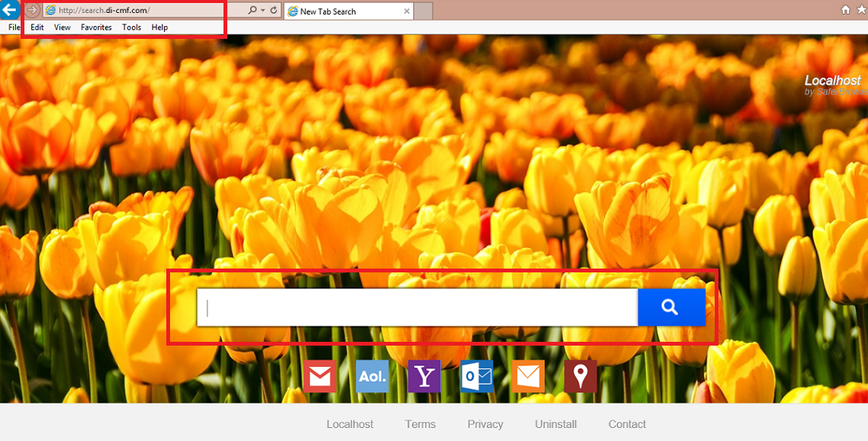This screenshot has width=868, height=441.
Task: Click the Localhost logo text at right
Action: [x=833, y=81]
